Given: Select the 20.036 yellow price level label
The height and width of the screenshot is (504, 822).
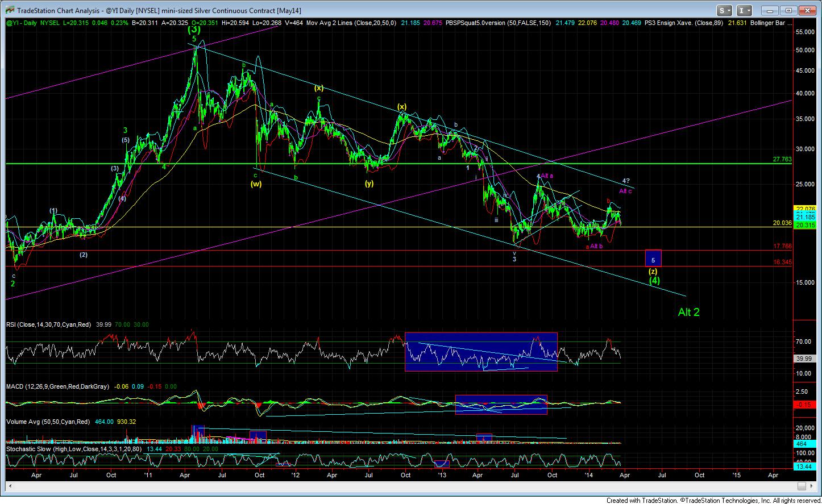Looking at the screenshot, I should coord(783,223).
